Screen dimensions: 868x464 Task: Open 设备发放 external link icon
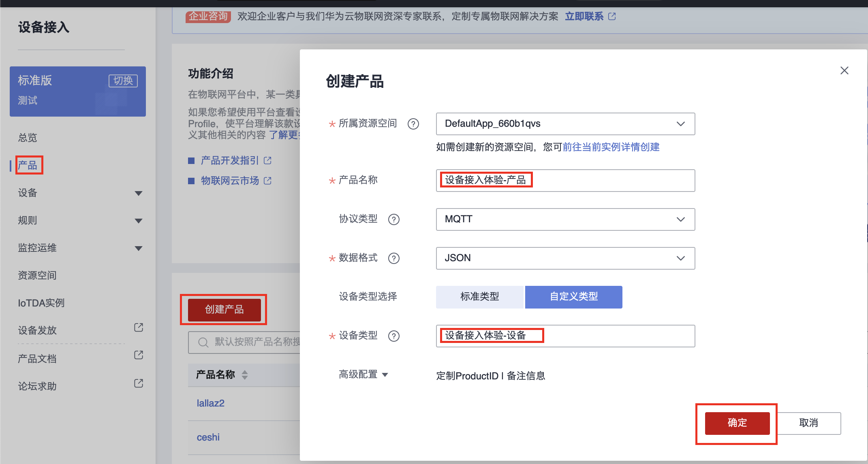(139, 328)
